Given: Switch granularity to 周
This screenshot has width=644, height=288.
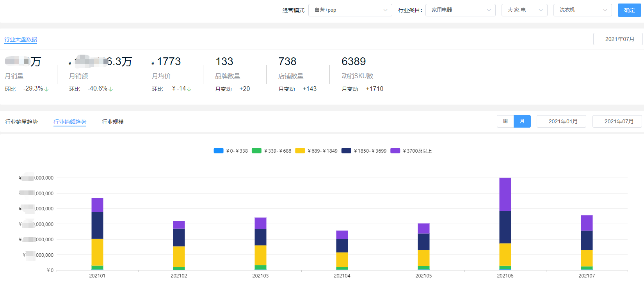Looking at the screenshot, I should tap(505, 121).
